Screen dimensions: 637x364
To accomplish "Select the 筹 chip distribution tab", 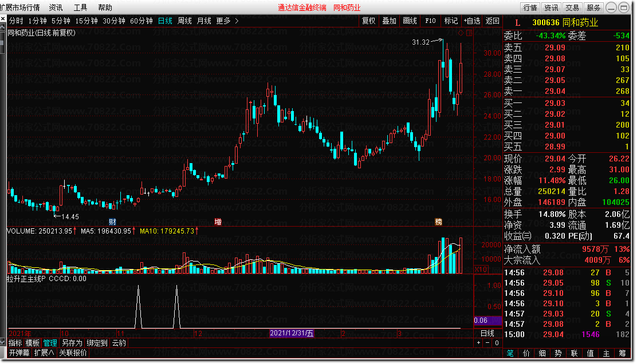I will pyautogui.click(x=622, y=353).
